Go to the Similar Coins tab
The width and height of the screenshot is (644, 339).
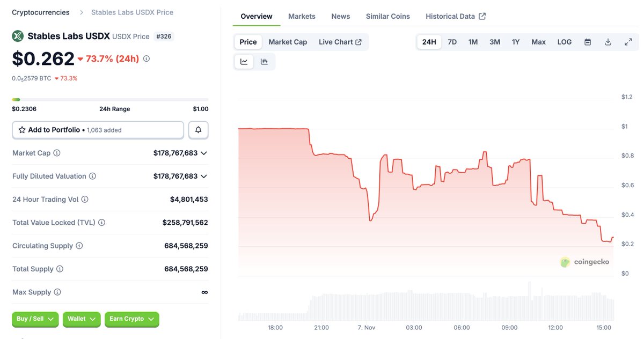387,16
